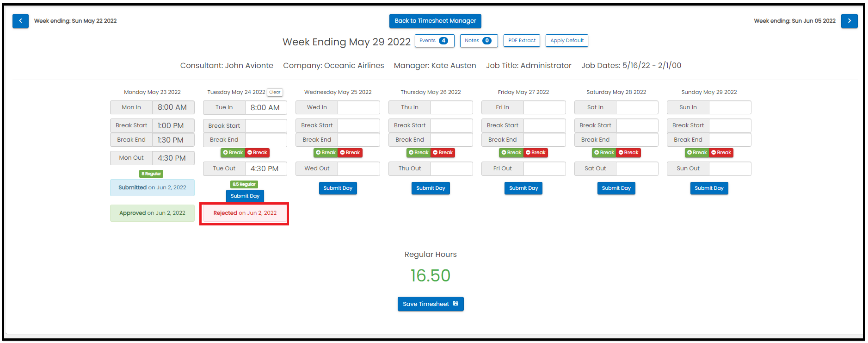Select the Rejected on Jun 2 status box
Screen dimensions: 868x343
tap(245, 213)
